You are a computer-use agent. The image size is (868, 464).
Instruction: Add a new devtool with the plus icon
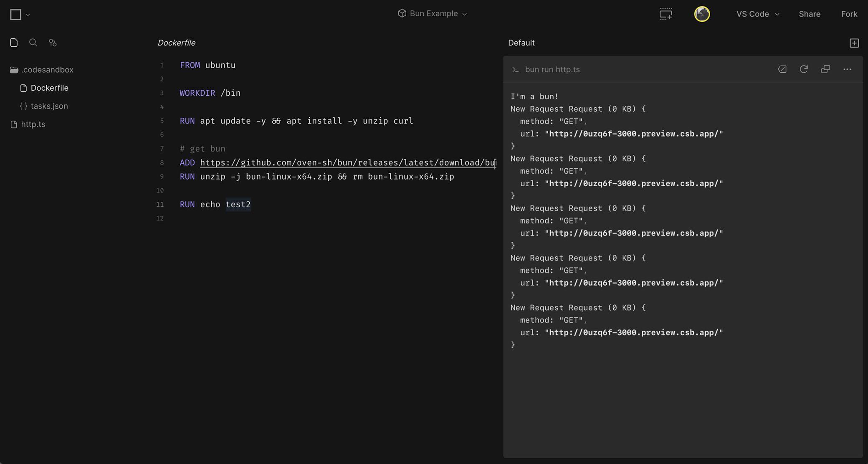[x=854, y=43]
